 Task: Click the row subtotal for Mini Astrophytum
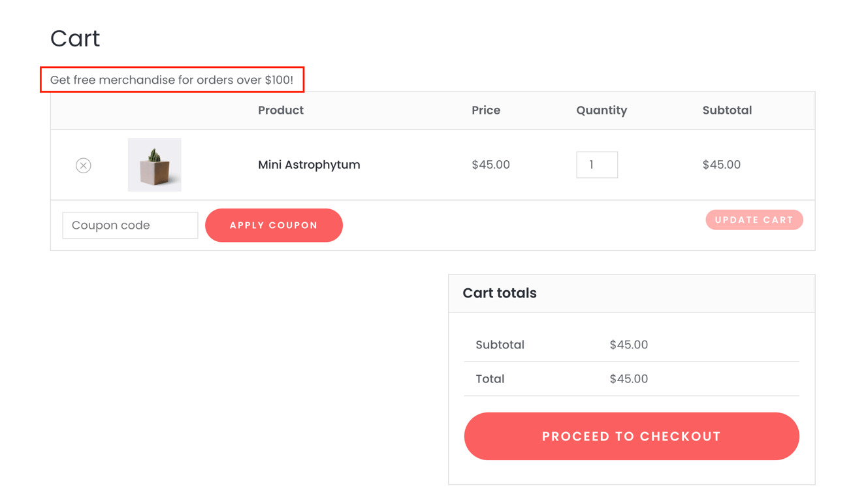pos(721,165)
